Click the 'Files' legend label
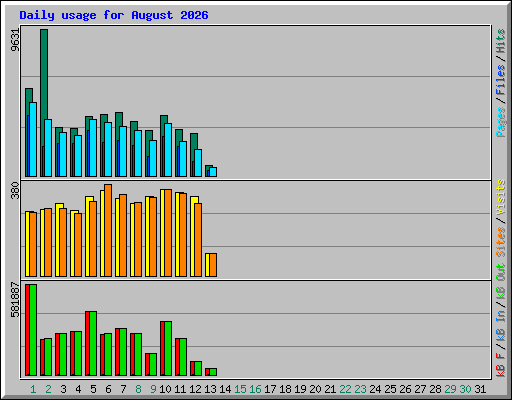The image size is (512, 400). (x=500, y=80)
